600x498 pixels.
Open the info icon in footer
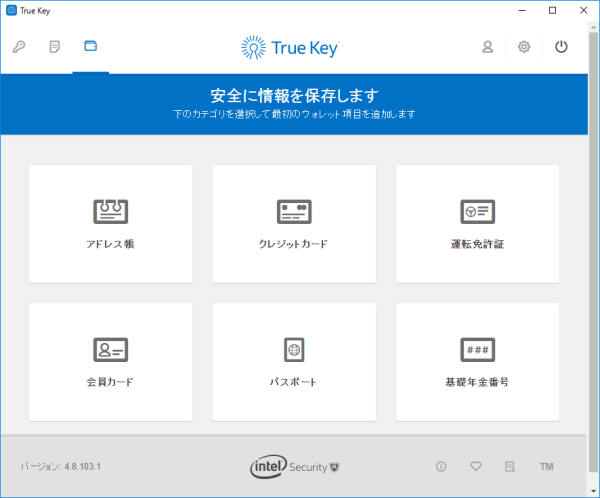pyautogui.click(x=441, y=467)
